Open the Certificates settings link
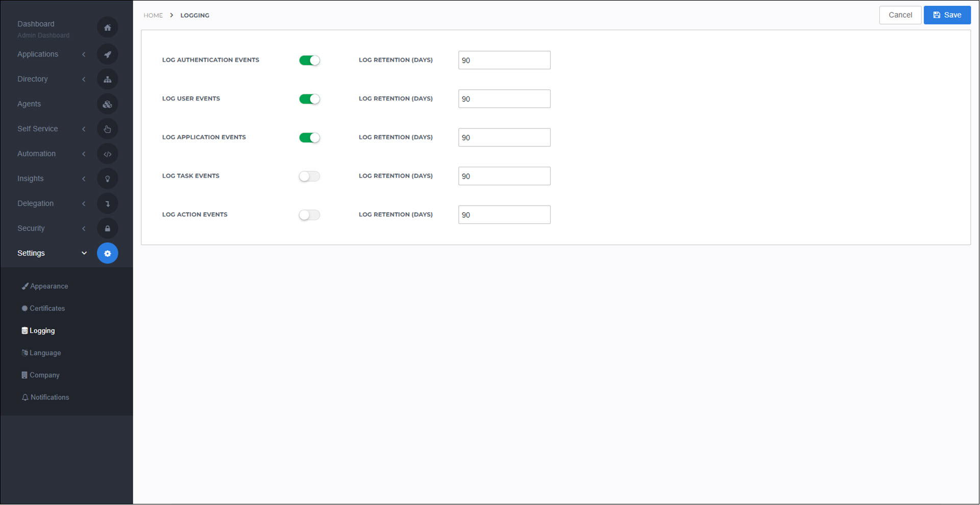980x505 pixels. tap(47, 309)
